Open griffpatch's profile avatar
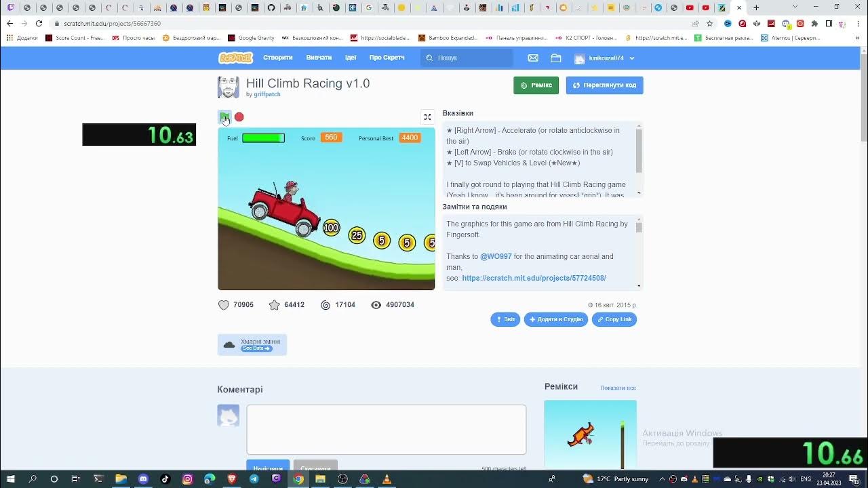This screenshot has height=488, width=868. (x=229, y=87)
